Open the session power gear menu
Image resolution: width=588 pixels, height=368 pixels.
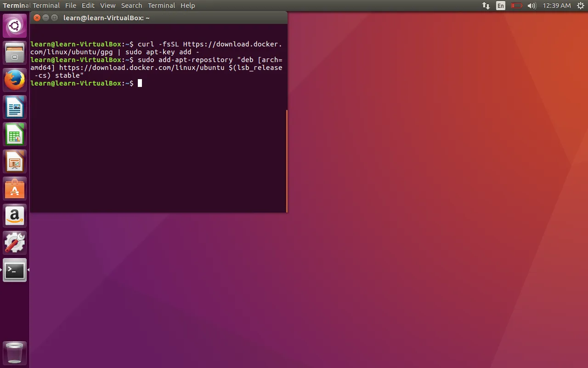pyautogui.click(x=580, y=6)
